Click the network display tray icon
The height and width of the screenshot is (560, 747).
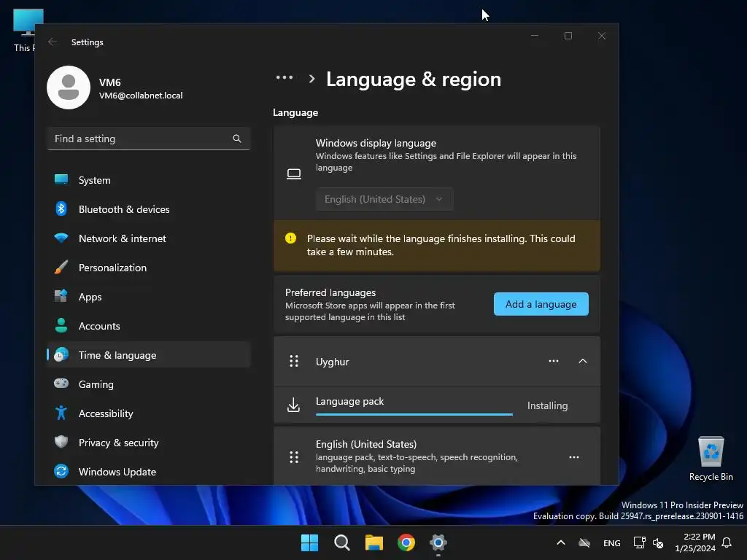639,542
